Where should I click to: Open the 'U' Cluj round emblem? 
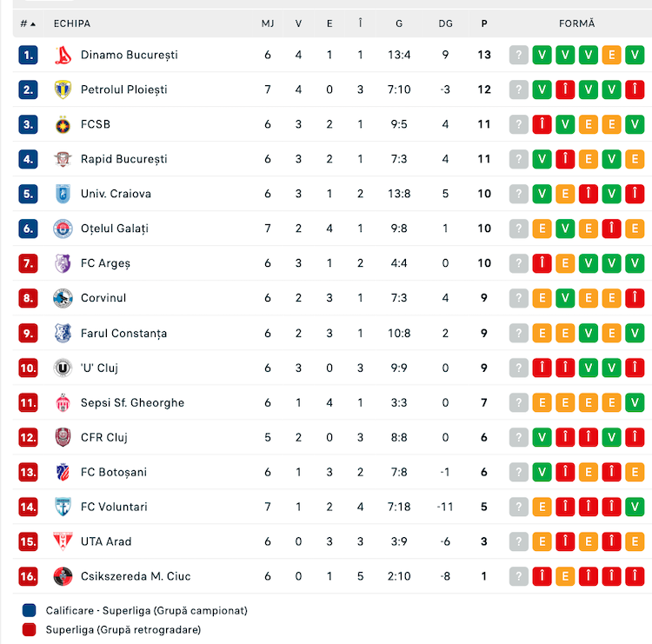tap(63, 368)
